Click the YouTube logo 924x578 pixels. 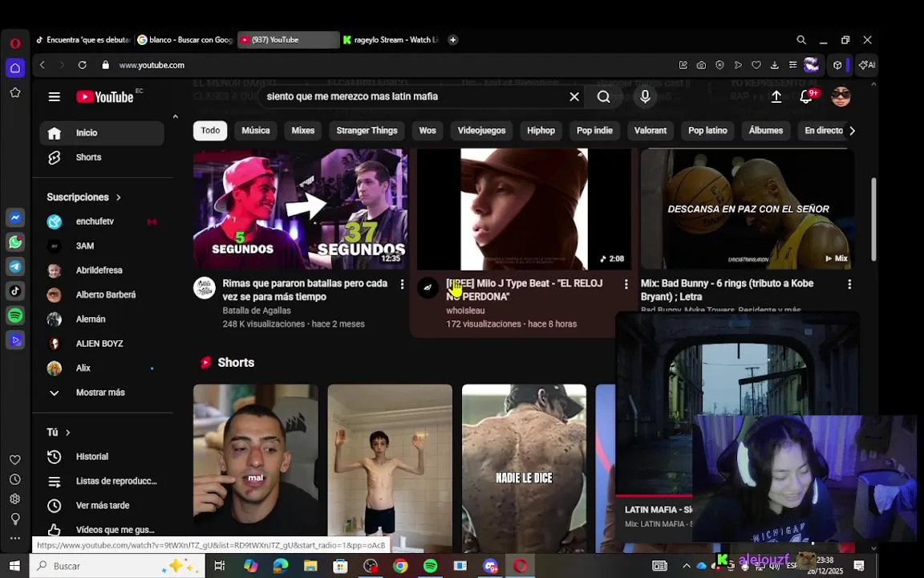(x=105, y=96)
